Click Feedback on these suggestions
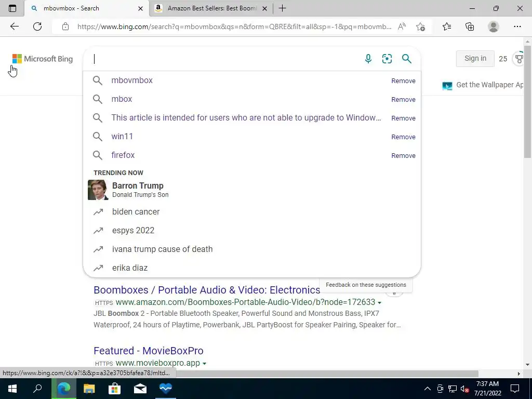The height and width of the screenshot is (399, 532). point(366,285)
